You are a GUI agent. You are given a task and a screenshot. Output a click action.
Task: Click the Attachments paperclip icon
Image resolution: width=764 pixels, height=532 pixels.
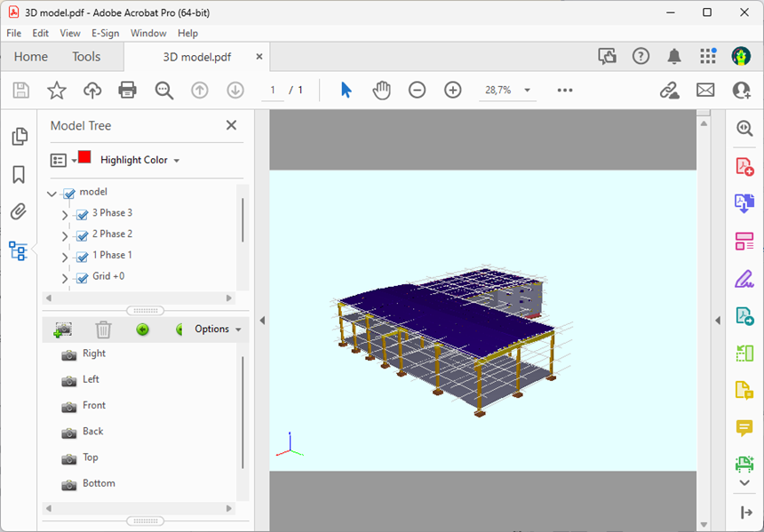pos(18,211)
